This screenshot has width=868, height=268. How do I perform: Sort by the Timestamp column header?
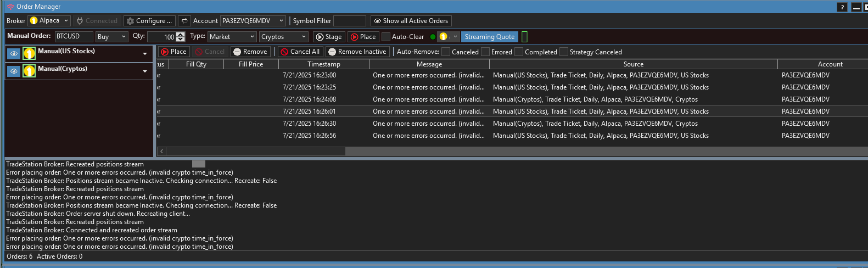click(x=323, y=64)
